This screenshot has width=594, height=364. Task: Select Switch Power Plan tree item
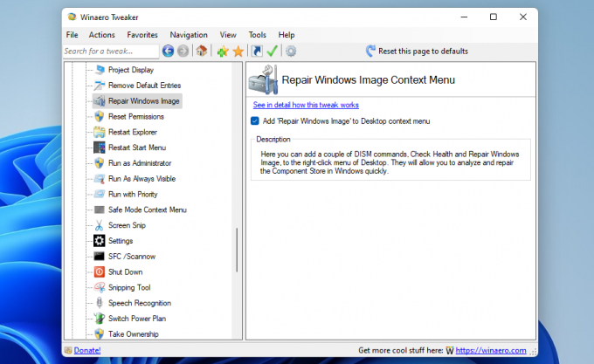pyautogui.click(x=137, y=319)
